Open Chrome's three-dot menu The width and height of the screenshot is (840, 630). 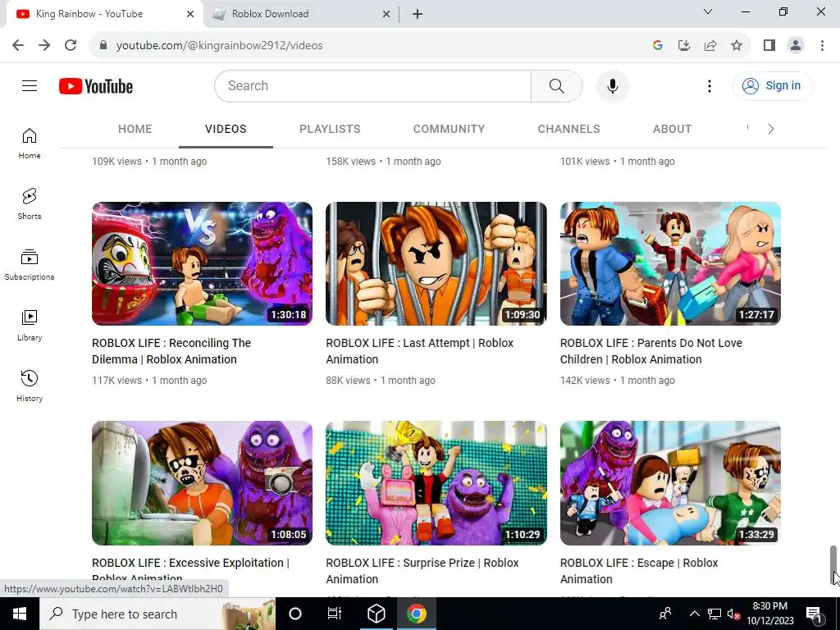click(x=822, y=46)
